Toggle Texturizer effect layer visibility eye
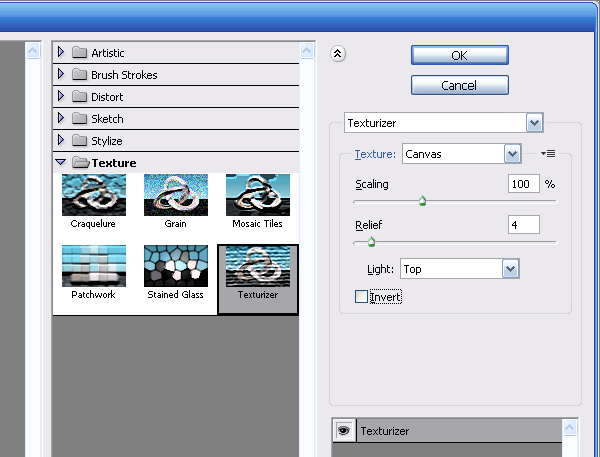 (344, 431)
